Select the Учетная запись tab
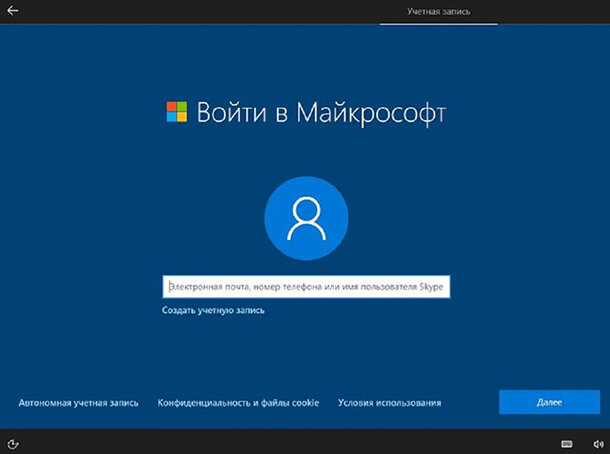The image size is (610, 454). tap(438, 12)
